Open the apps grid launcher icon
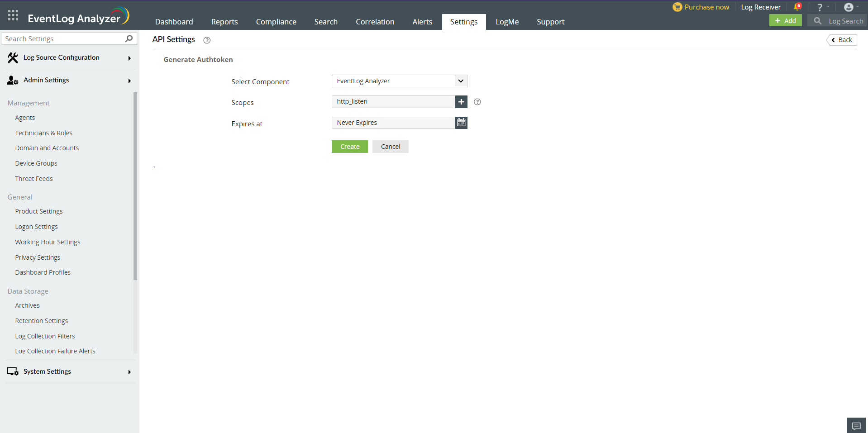Image resolution: width=868 pixels, height=433 pixels. click(13, 15)
